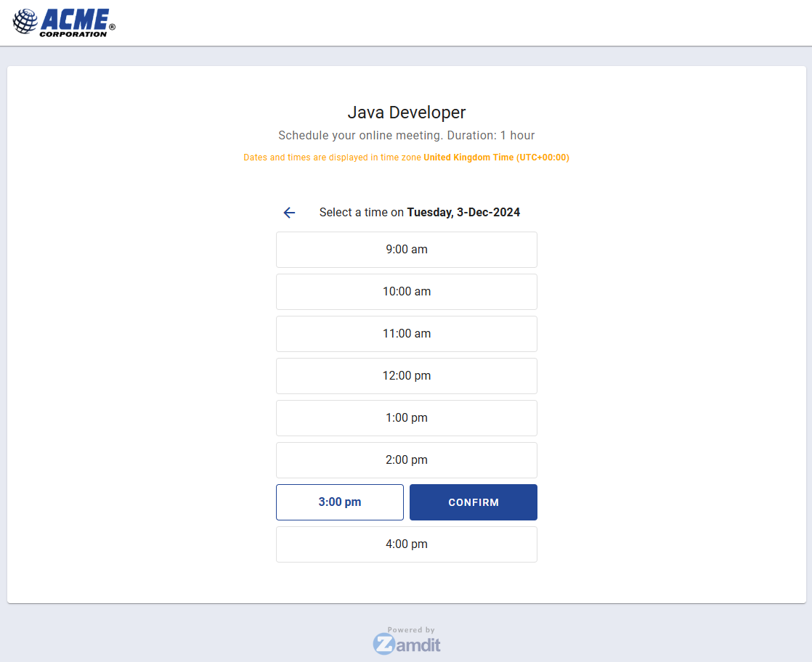Image resolution: width=812 pixels, height=662 pixels.
Task: Click the back arrow to return to date selection
Action: [289, 212]
